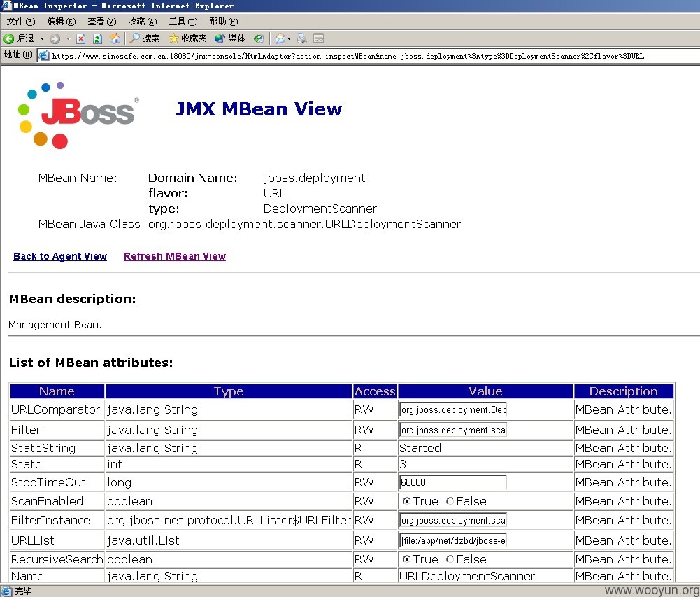Open the 帮助(H) menu

pyautogui.click(x=224, y=22)
